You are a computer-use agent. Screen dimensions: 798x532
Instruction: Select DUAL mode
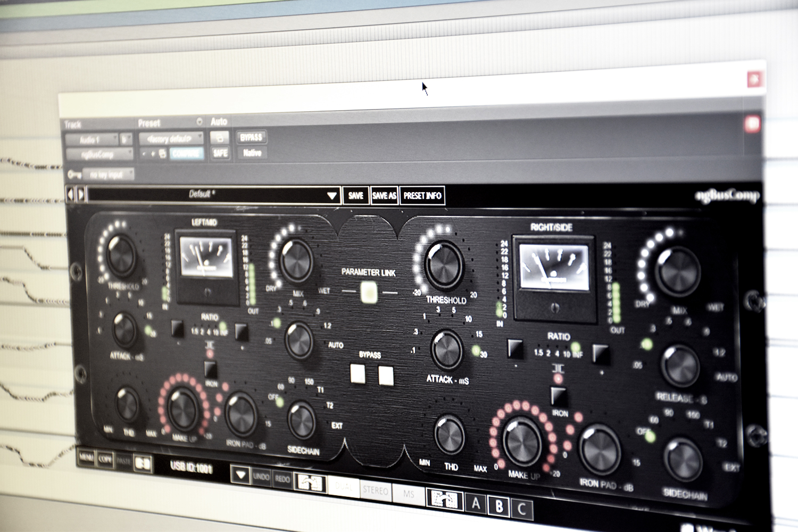[x=343, y=486]
